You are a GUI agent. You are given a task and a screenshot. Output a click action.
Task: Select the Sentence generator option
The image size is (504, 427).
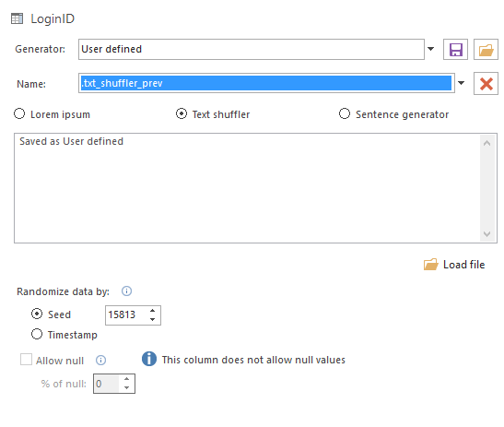[x=345, y=114]
